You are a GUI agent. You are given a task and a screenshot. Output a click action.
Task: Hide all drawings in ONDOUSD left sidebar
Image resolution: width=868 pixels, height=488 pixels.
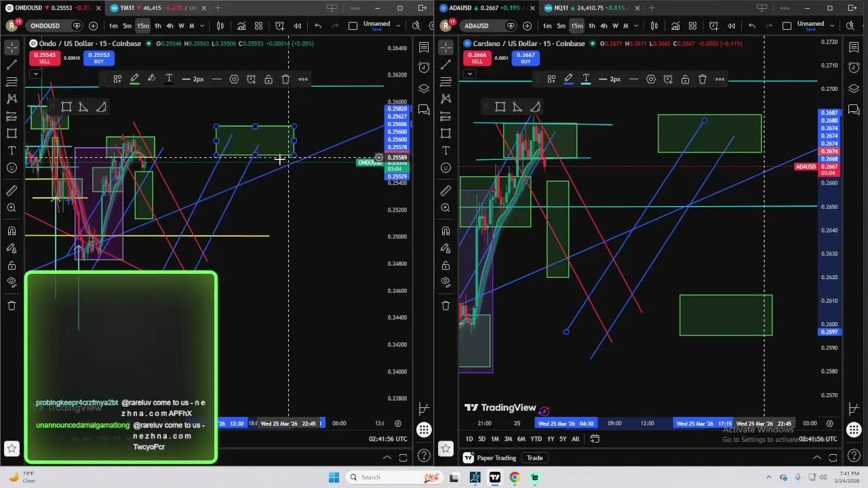click(12, 283)
